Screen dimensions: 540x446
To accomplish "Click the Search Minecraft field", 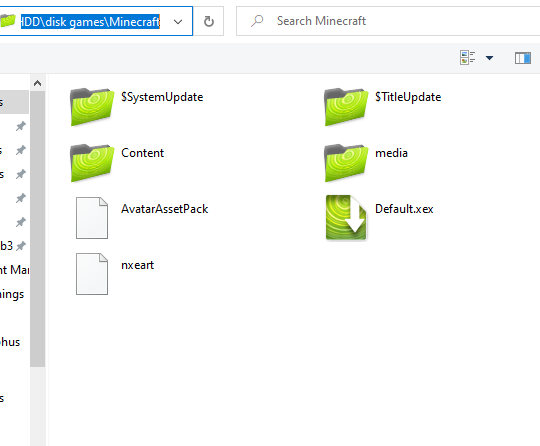I will [x=388, y=21].
